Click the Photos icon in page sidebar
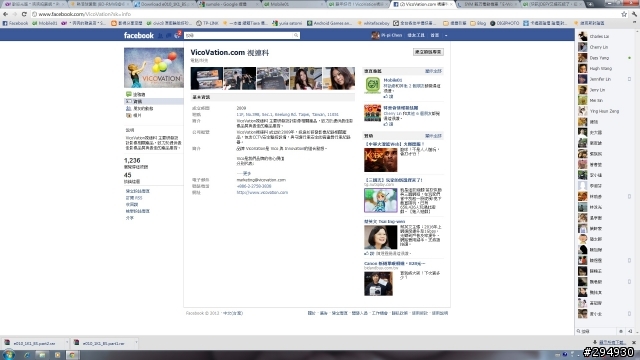The image size is (640, 360). point(129,116)
